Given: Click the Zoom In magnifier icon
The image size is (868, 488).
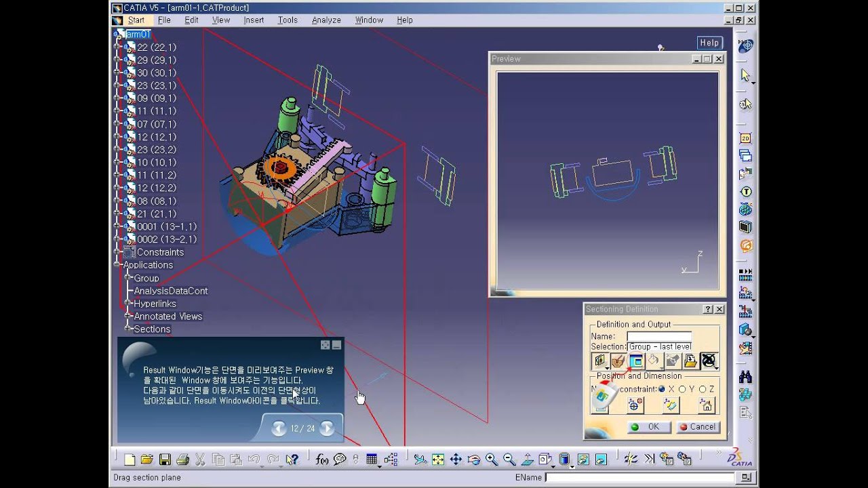Looking at the screenshot, I should 491,460.
